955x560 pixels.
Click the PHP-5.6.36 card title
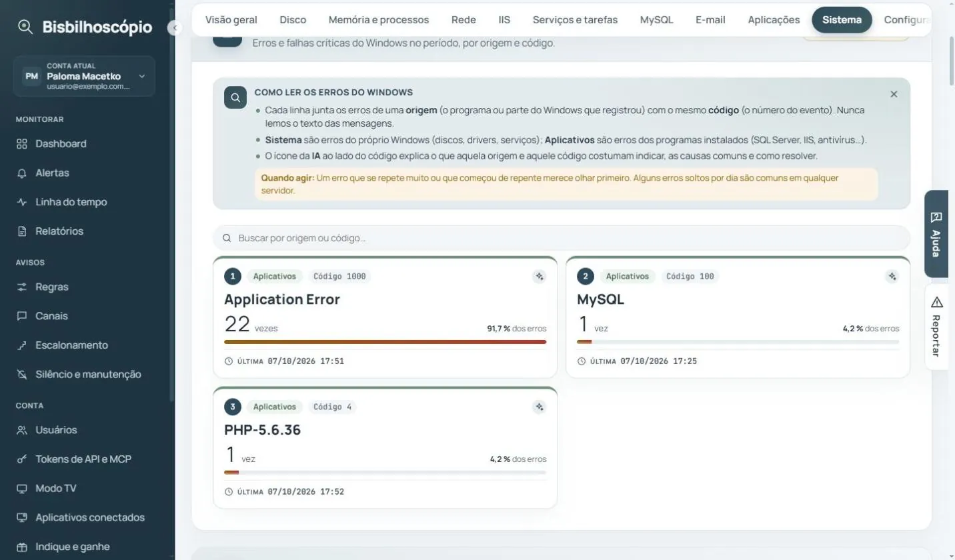tap(262, 430)
